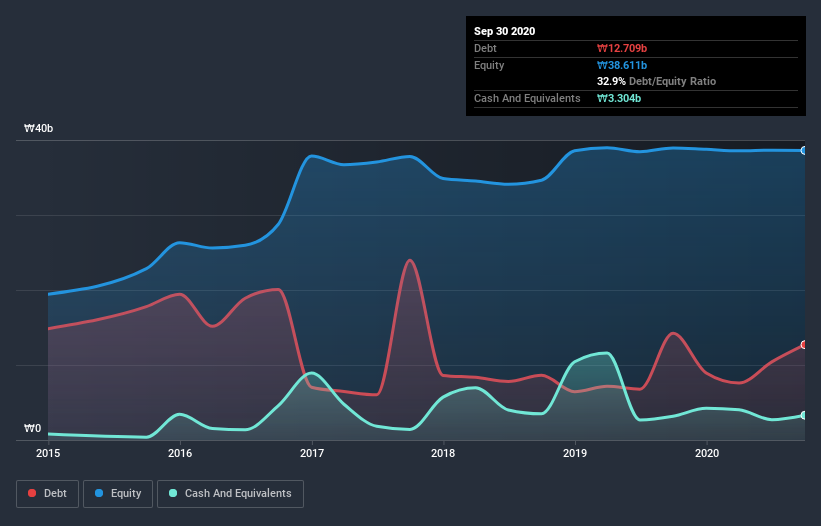
Task: Select the 2016 x-axis label
Action: 180,453
